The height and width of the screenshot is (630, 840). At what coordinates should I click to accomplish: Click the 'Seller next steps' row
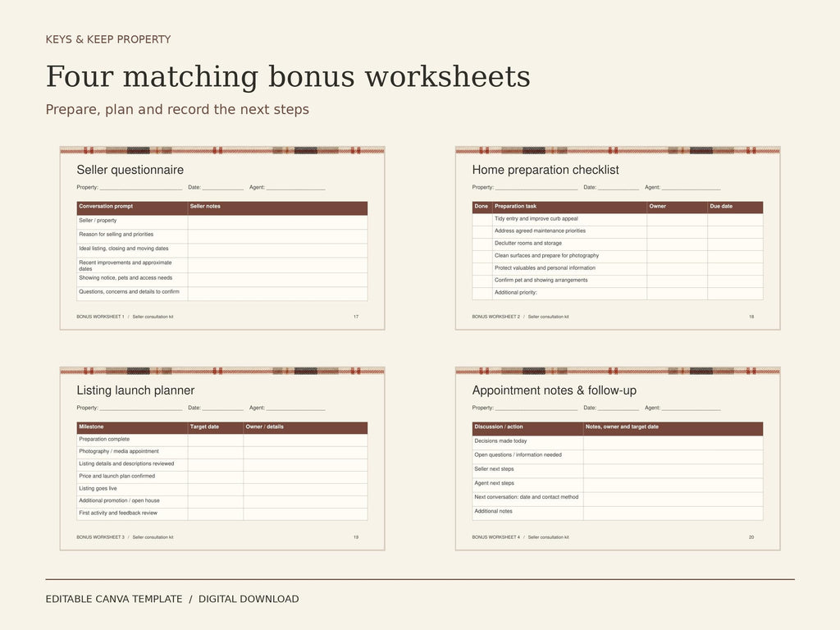(x=618, y=470)
